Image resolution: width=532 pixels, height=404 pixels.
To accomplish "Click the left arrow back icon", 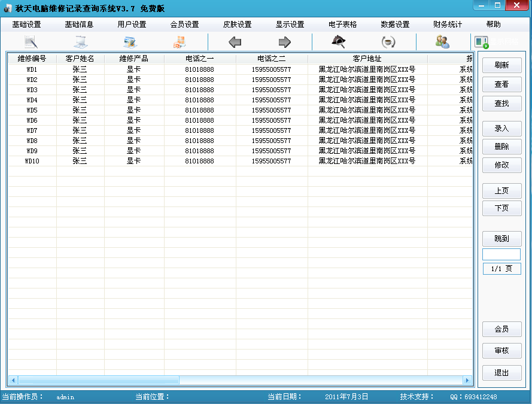I will pyautogui.click(x=235, y=42).
